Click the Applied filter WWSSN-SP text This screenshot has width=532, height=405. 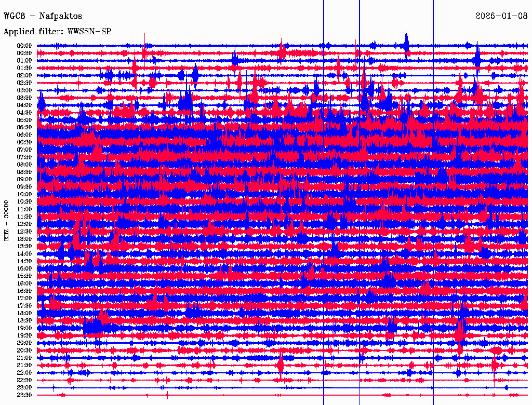coord(57,32)
